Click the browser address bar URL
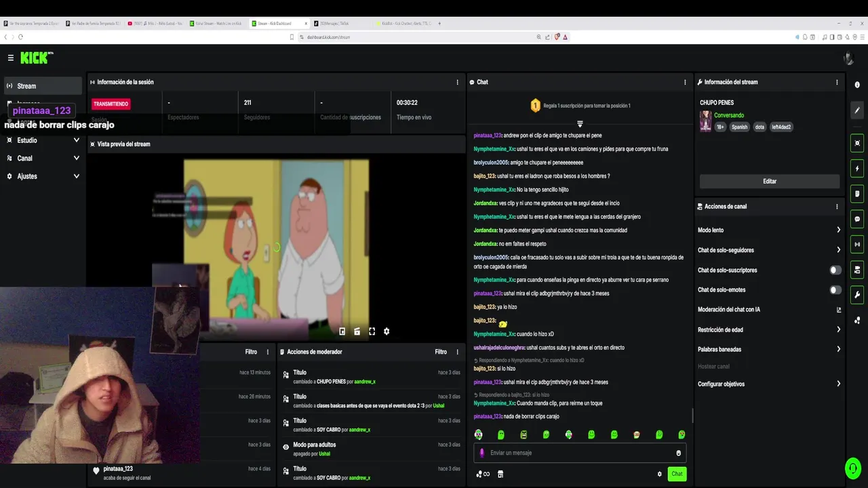The width and height of the screenshot is (868, 488). click(328, 37)
